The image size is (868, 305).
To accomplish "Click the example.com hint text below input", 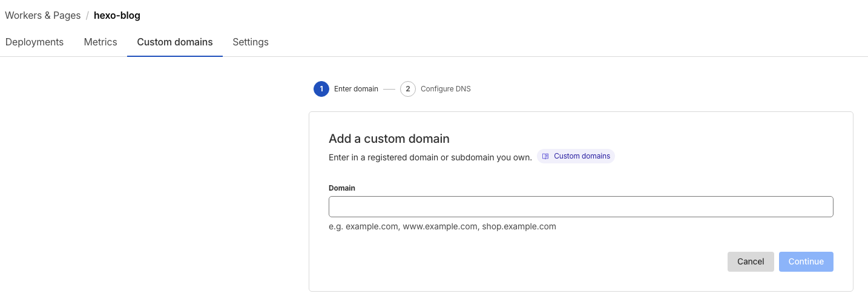I will click(x=442, y=226).
